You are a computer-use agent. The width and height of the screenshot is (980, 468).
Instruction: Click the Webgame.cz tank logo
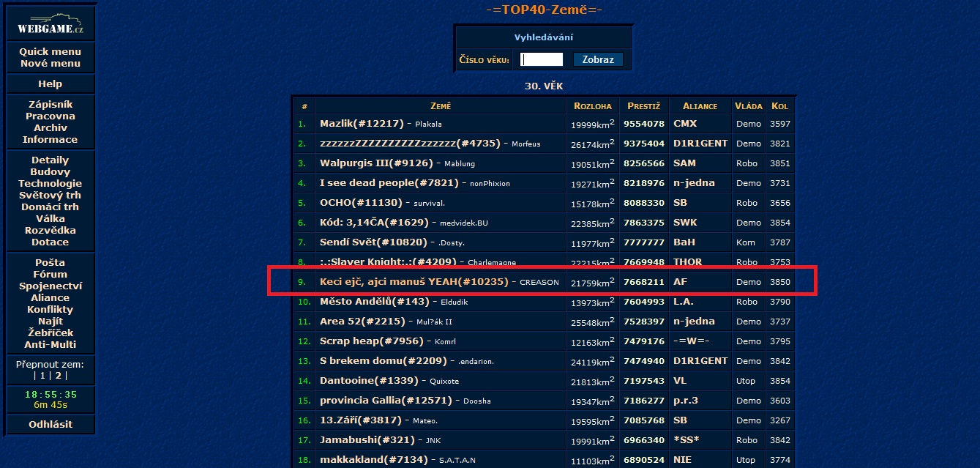click(x=50, y=23)
